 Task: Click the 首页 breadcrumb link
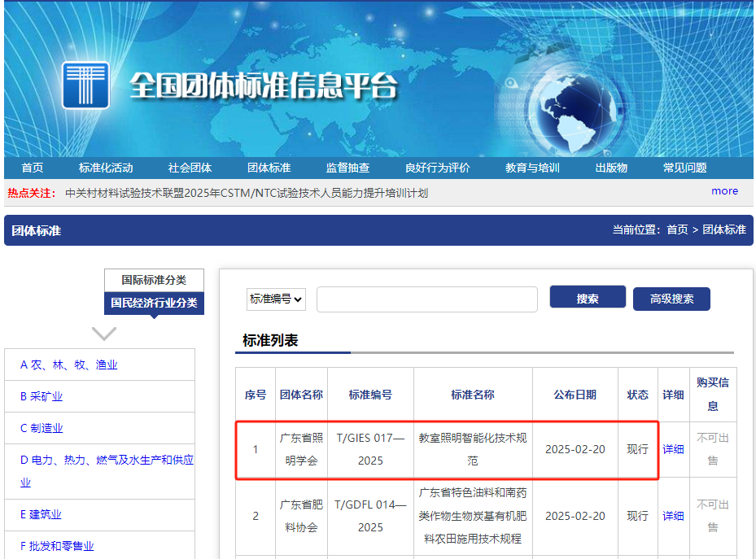tap(677, 229)
